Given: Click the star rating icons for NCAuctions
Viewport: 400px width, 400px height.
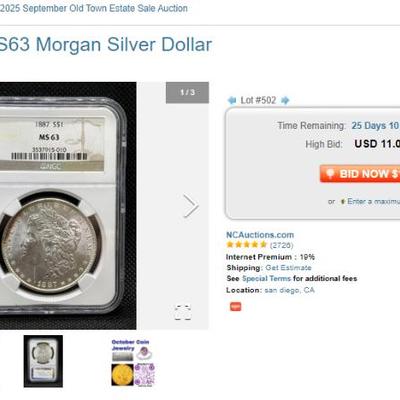Looking at the screenshot, I should [x=247, y=245].
